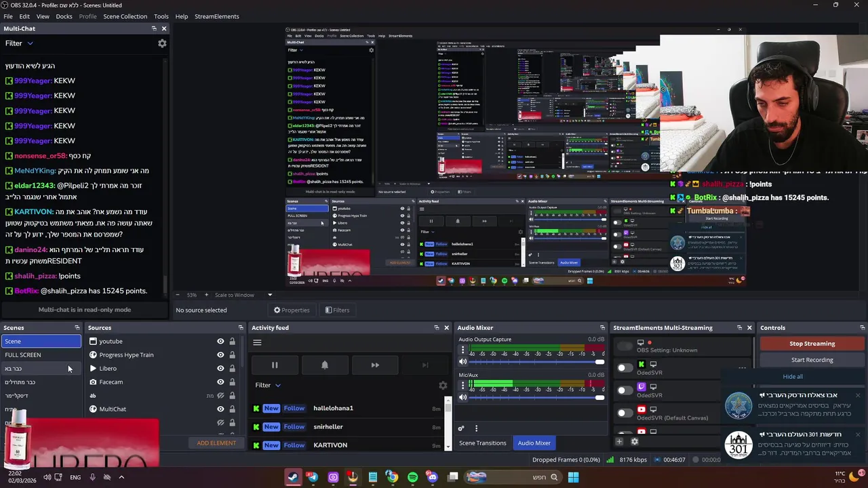Enable YouTube OdedSVR Default Canvas toggle
The image size is (868, 488).
point(625,413)
